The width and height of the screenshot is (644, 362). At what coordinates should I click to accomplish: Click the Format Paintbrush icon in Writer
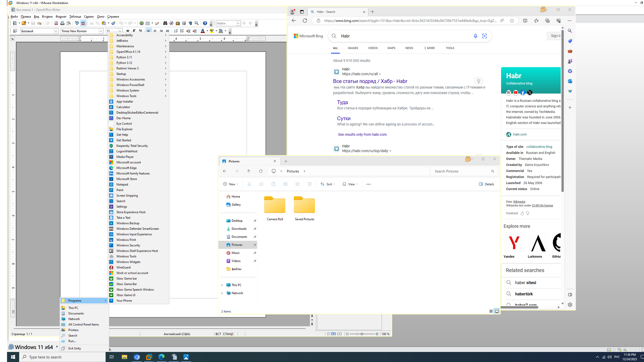(113, 23)
